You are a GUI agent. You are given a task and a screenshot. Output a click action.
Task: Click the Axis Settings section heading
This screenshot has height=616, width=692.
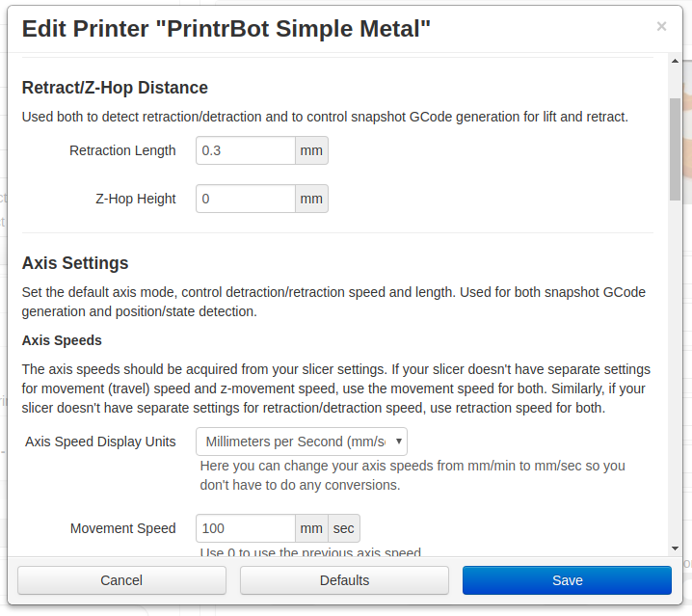click(x=75, y=263)
